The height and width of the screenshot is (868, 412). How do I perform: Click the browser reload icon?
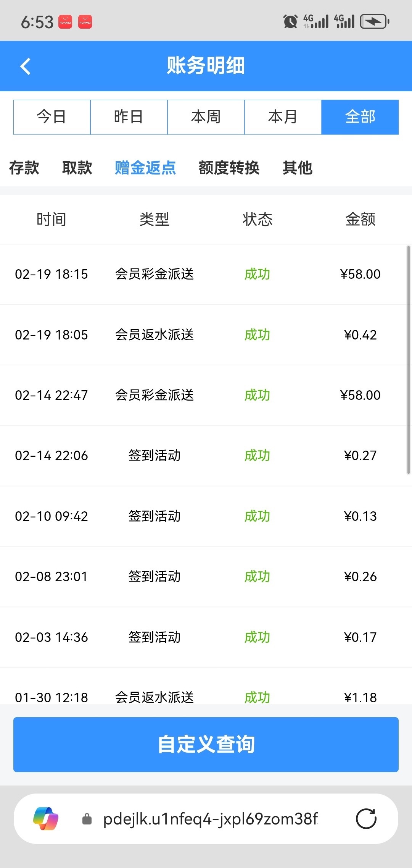(366, 819)
